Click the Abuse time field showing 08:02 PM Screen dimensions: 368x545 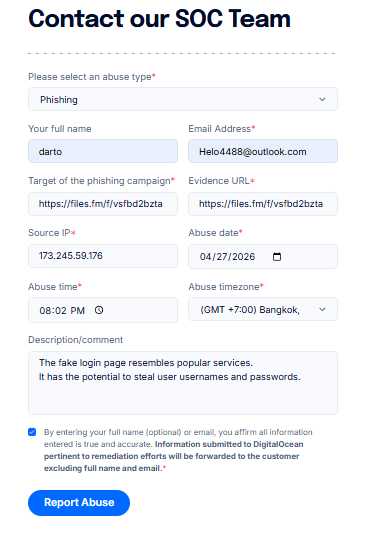(x=103, y=310)
